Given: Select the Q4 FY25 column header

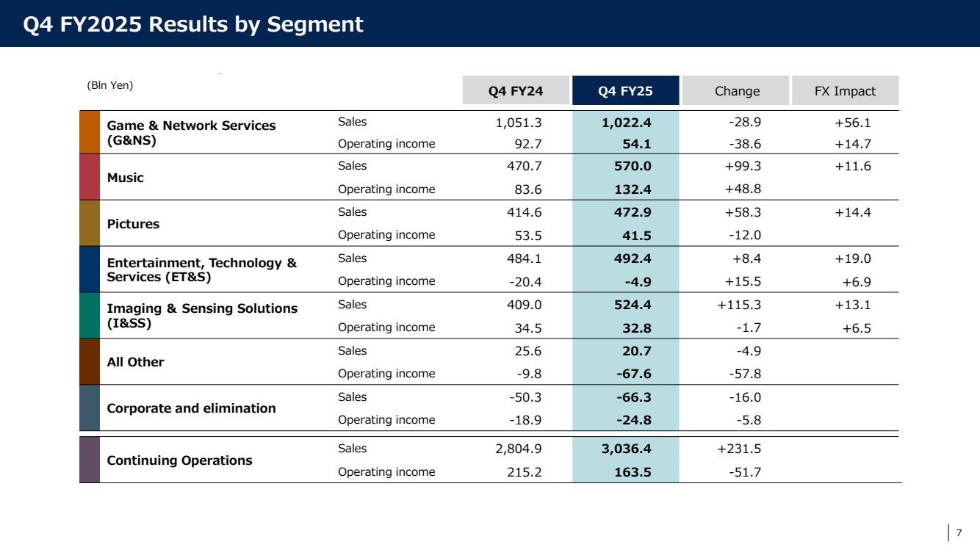Looking at the screenshot, I should point(626,91).
